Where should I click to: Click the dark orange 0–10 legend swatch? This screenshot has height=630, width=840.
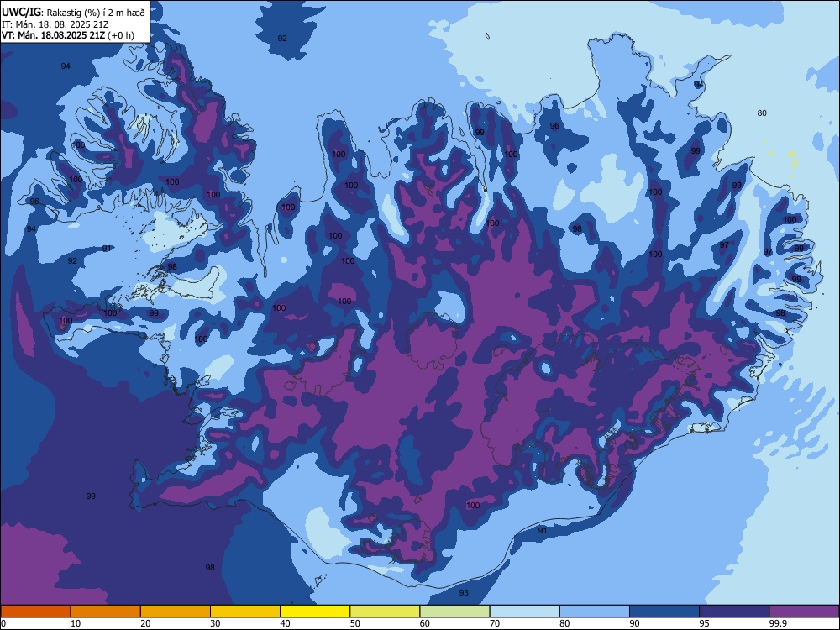pyautogui.click(x=35, y=612)
